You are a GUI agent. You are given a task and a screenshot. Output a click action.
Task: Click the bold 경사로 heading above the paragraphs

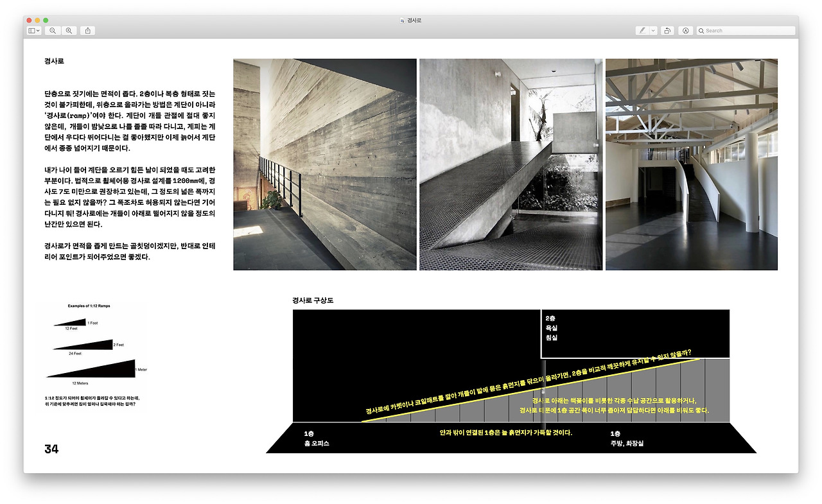coord(54,62)
